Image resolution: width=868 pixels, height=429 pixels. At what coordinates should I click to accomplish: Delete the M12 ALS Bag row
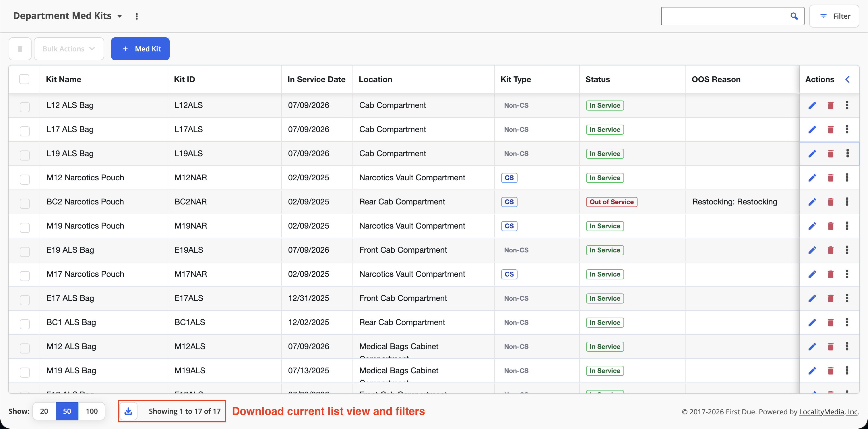click(x=830, y=347)
